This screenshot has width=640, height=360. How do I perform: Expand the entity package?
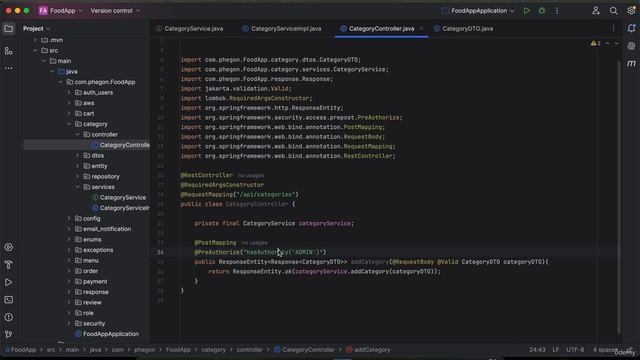[x=78, y=166]
